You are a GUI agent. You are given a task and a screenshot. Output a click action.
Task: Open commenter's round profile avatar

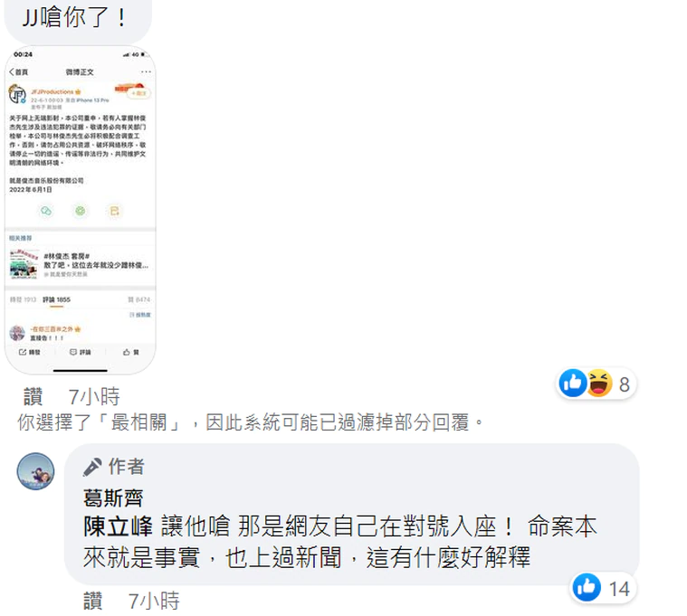click(x=35, y=471)
